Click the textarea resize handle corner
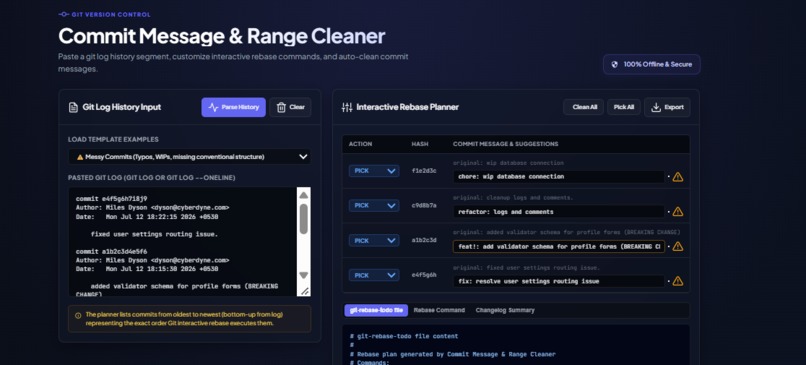The width and height of the screenshot is (806, 365). 304,291
